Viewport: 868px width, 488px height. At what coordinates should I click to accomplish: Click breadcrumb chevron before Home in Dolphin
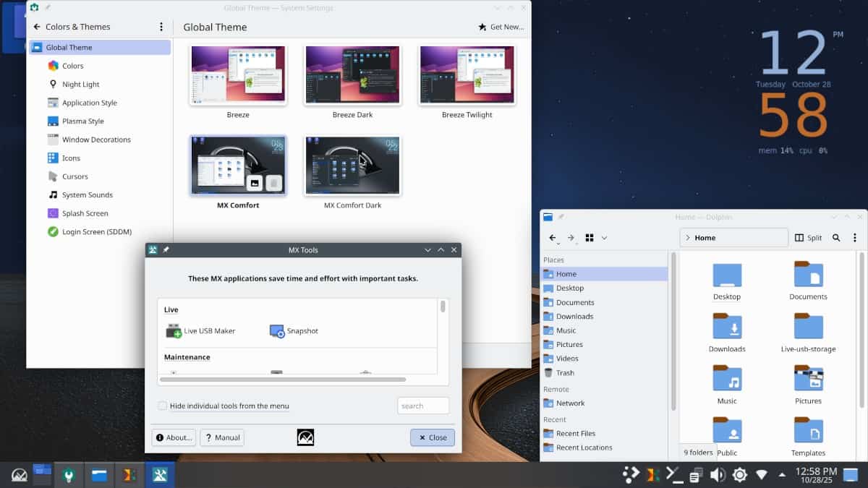pos(688,237)
